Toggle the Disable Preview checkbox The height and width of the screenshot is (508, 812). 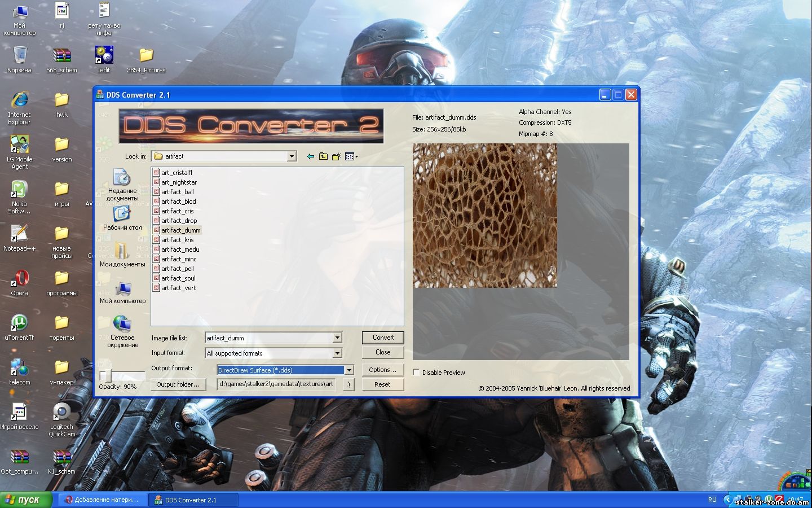click(416, 373)
